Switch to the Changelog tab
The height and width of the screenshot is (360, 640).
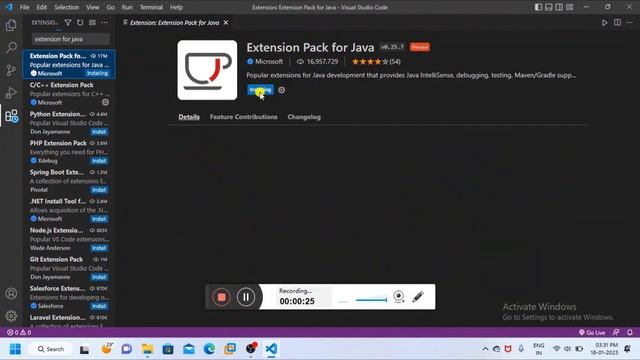(304, 117)
